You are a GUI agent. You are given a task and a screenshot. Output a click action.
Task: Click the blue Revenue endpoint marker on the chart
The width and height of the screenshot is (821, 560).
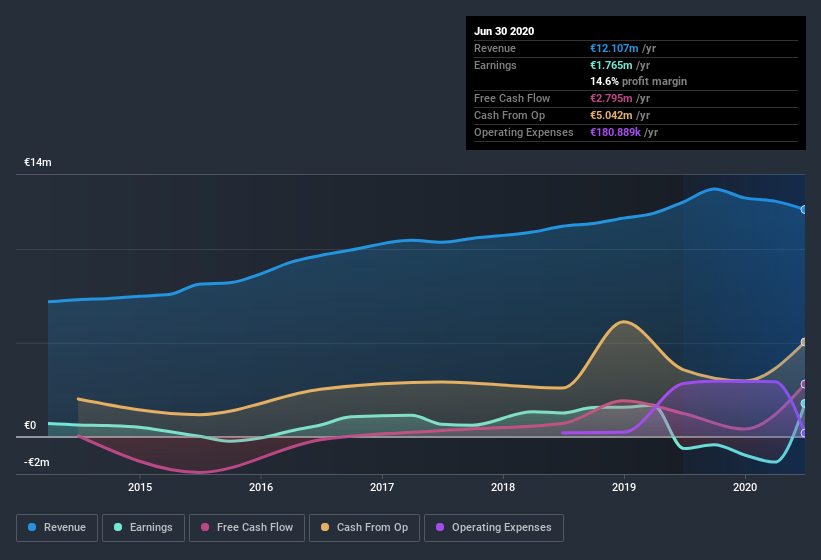click(x=804, y=209)
